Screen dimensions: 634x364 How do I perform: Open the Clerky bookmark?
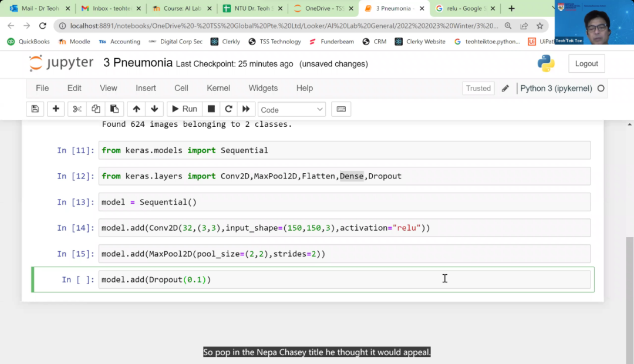coord(225,42)
